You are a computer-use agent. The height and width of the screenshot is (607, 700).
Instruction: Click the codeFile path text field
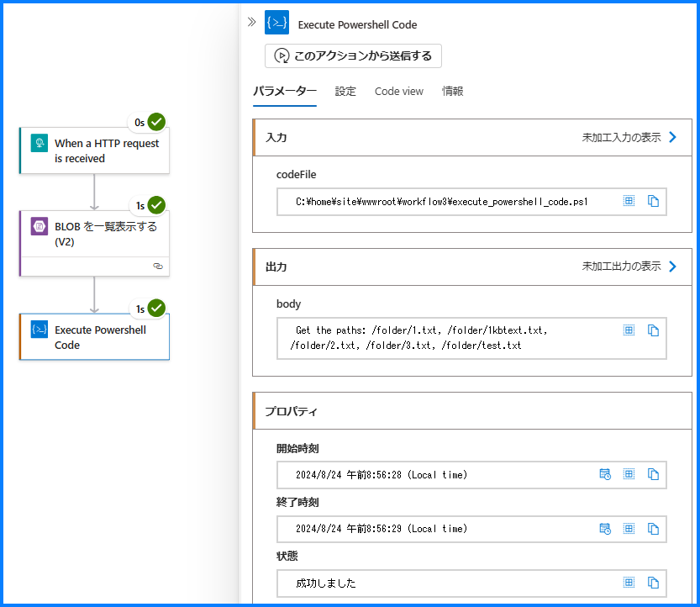point(471,202)
